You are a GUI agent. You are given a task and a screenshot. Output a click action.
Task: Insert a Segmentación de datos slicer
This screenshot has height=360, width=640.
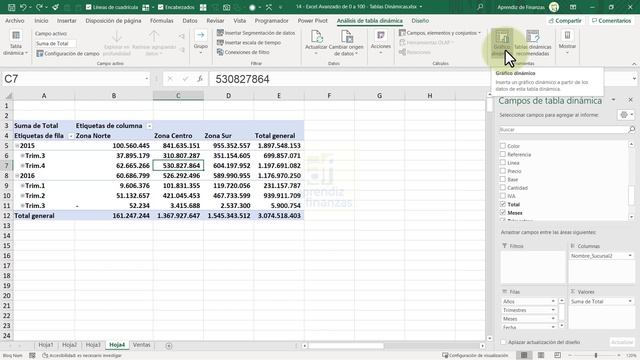coord(256,33)
